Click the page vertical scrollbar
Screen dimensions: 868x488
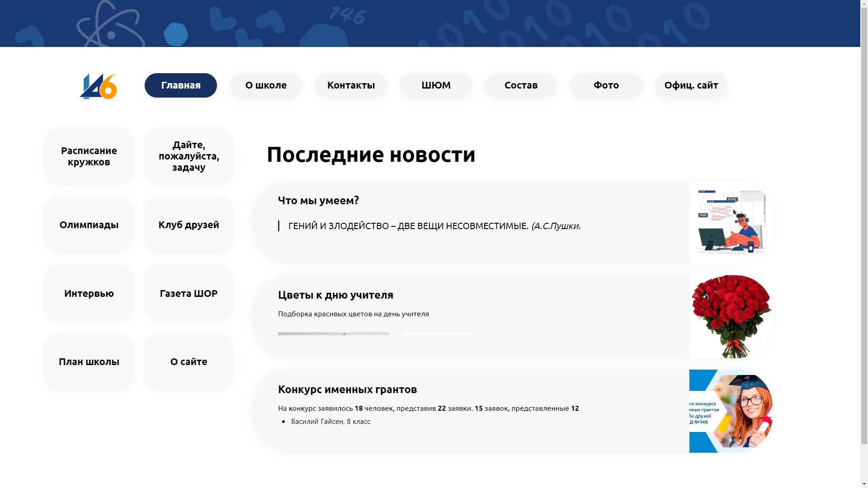864,226
